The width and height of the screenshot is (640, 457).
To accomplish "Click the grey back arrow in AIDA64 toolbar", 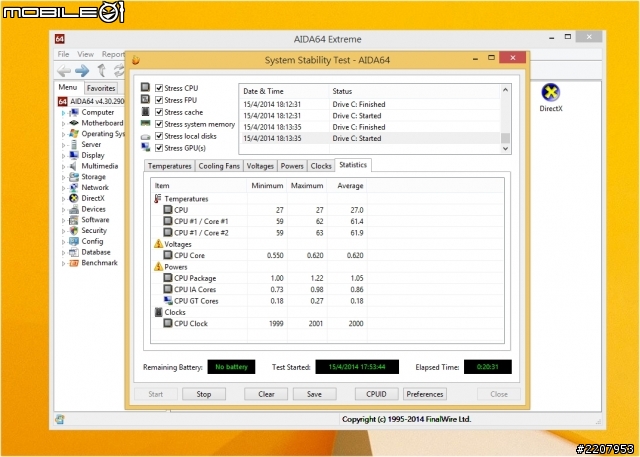I will pyautogui.click(x=64, y=71).
